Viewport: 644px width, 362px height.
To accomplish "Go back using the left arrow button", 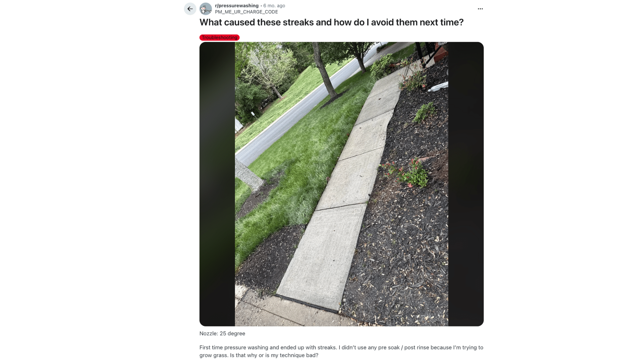I will [x=190, y=9].
